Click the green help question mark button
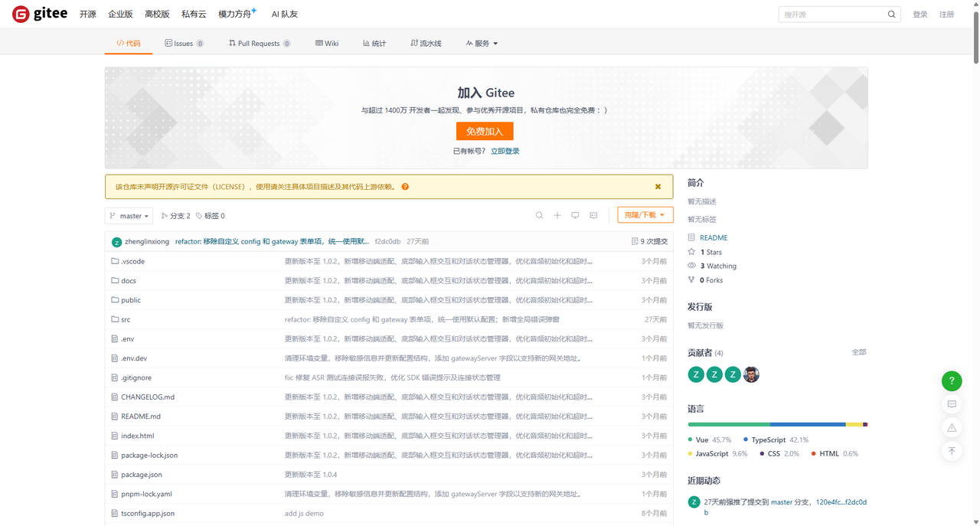This screenshot has height=526, width=980. (x=952, y=381)
